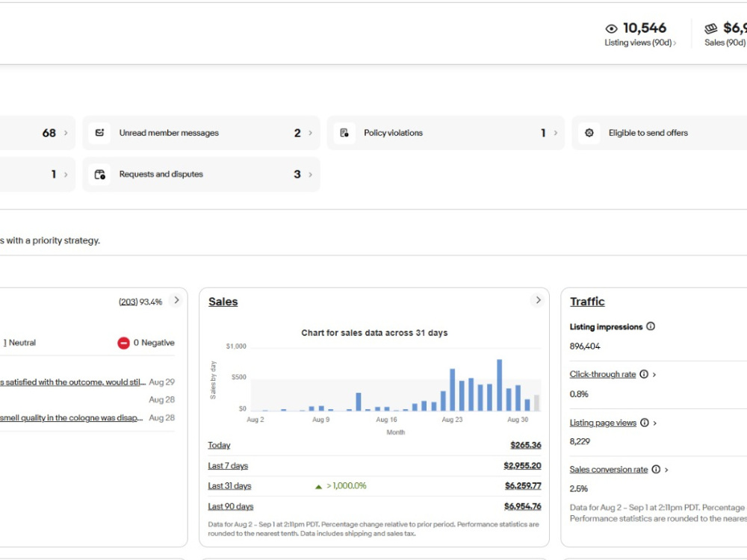Open the Sales section heading link
Screen dimensions: 747x560
pos(223,302)
